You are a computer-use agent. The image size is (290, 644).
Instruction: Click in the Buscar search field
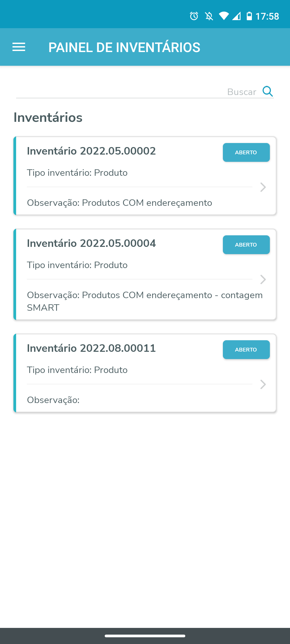coord(134,92)
